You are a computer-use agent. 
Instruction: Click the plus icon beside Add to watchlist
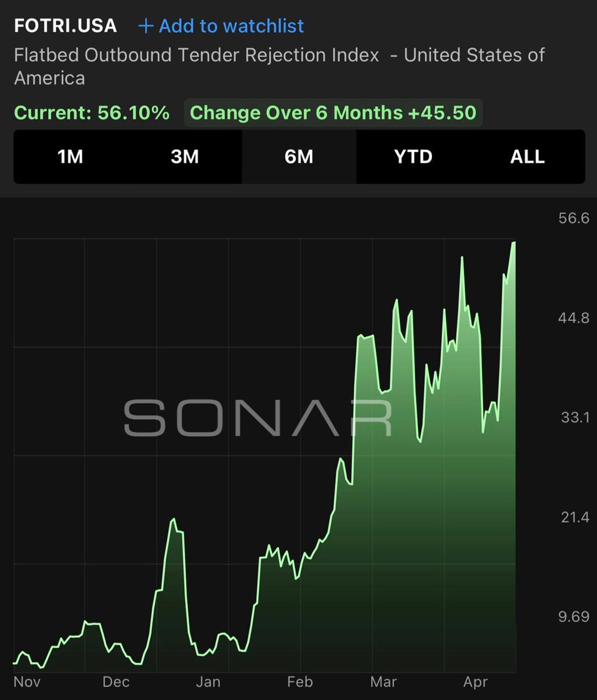(x=145, y=26)
